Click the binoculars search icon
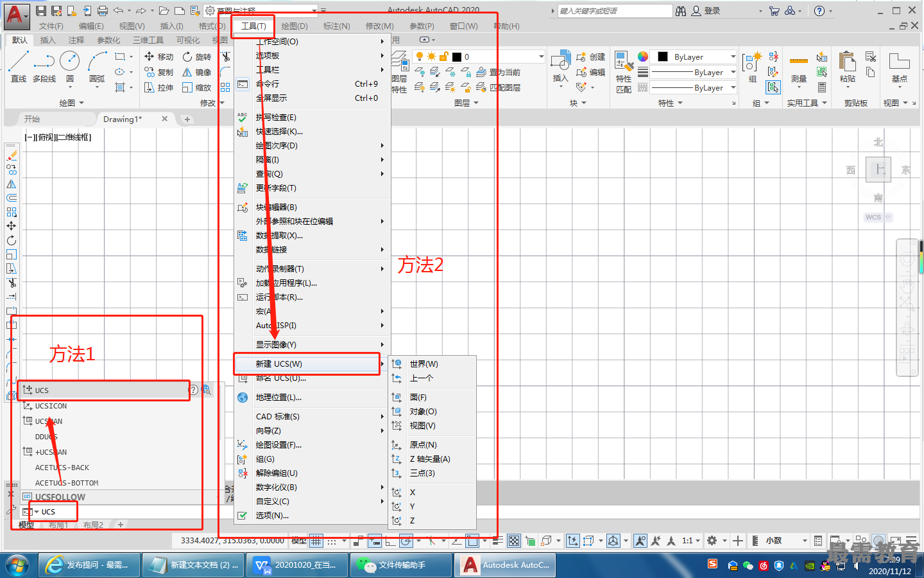924x578 pixels. [x=681, y=11]
